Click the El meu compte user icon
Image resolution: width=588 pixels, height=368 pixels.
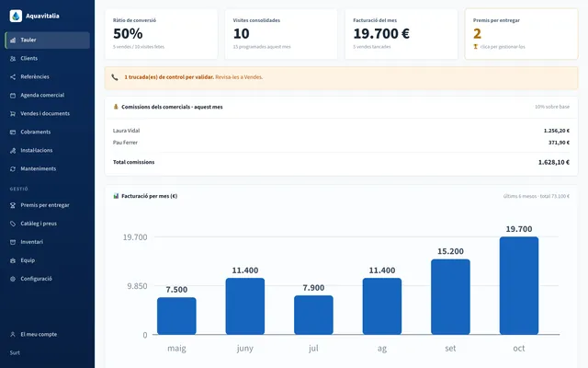[13, 334]
